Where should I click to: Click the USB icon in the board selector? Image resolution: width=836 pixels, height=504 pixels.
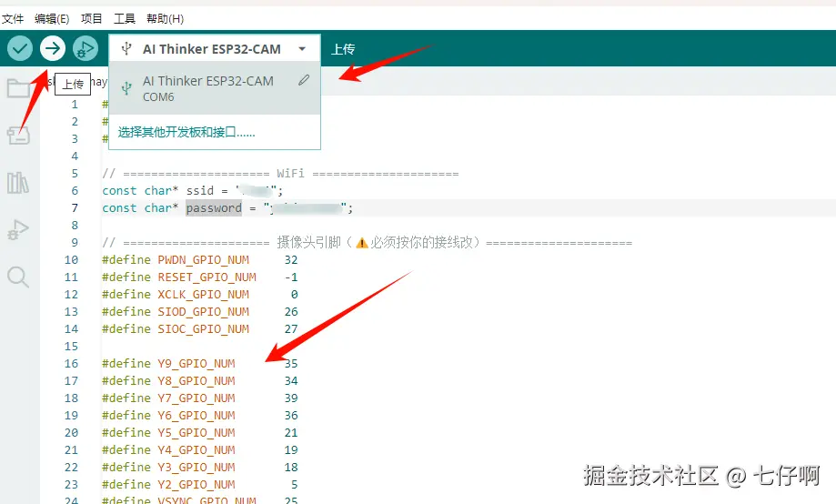pos(126,49)
